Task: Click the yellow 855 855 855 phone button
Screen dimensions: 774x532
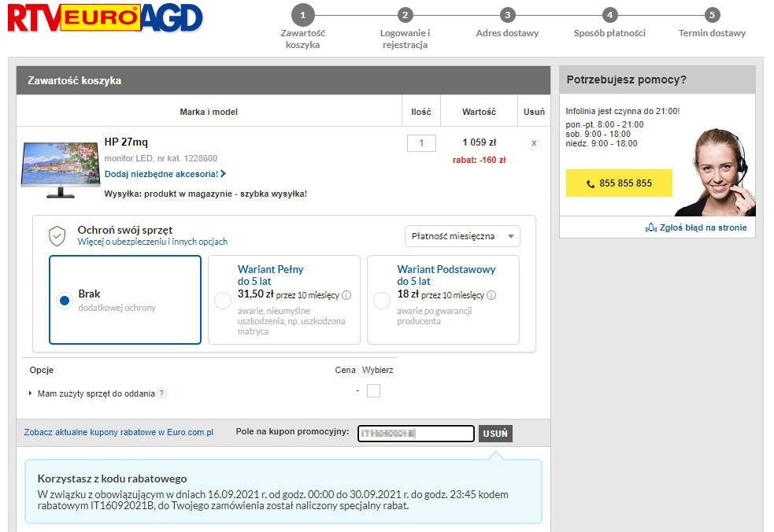Action: pyautogui.click(x=619, y=183)
